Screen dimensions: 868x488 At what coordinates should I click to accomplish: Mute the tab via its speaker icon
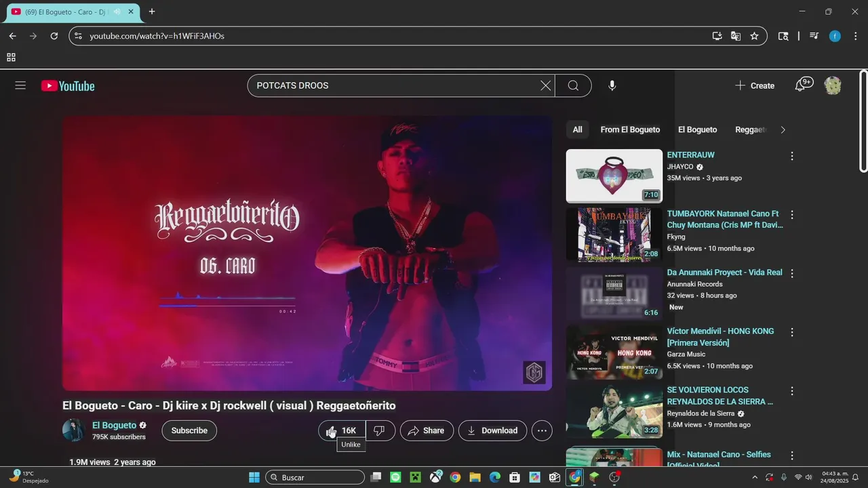[117, 12]
